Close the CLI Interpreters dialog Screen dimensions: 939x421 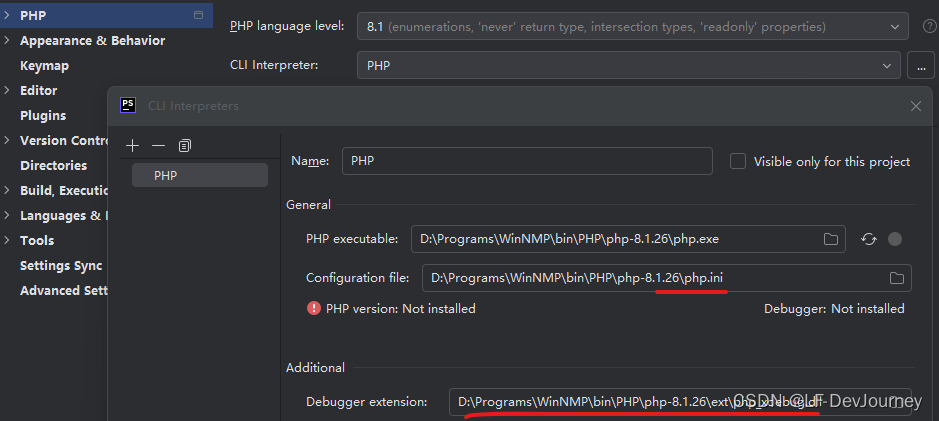pyautogui.click(x=916, y=106)
